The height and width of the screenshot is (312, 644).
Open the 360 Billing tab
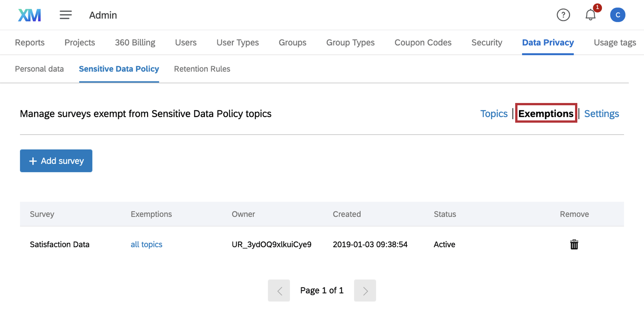(135, 42)
